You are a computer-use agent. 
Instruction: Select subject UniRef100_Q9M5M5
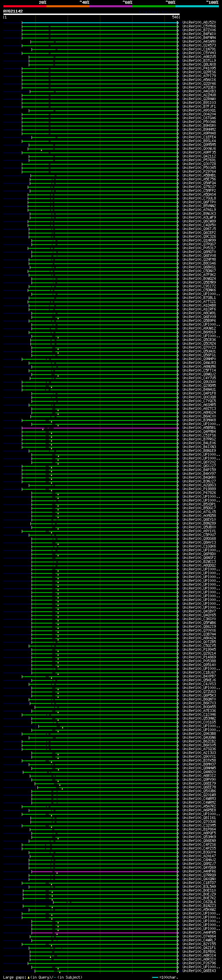click(x=199, y=145)
